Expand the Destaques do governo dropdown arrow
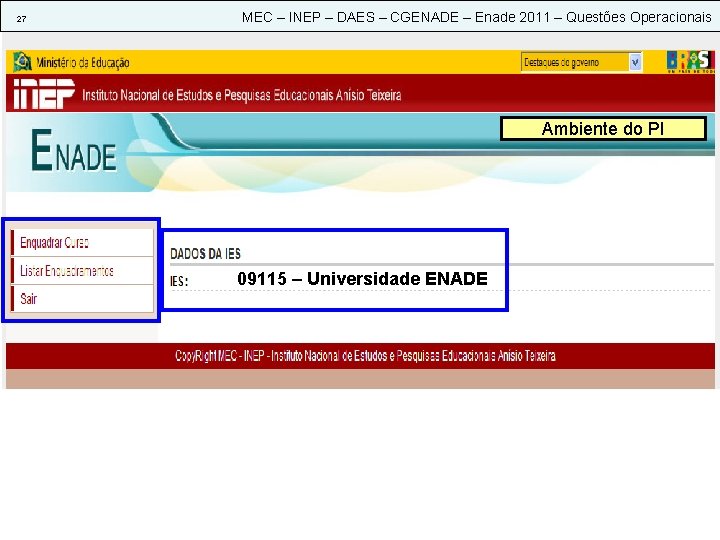Viewport: 720px width, 540px height. (x=635, y=62)
